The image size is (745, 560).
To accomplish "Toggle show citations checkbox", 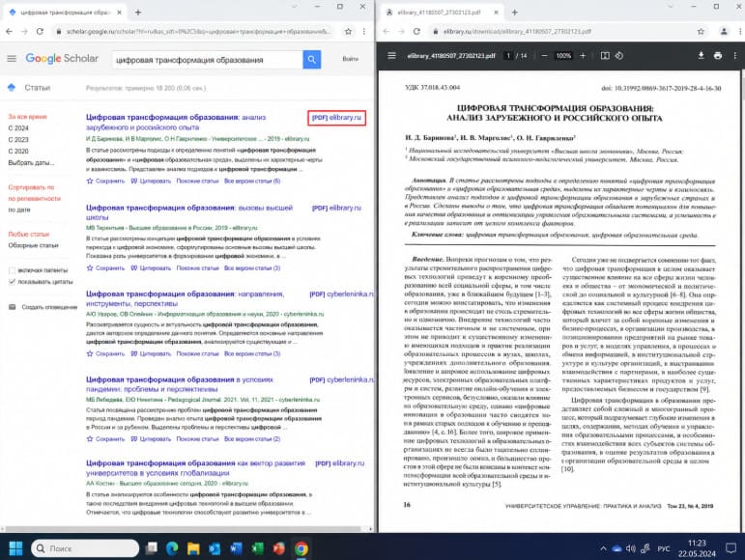I will (12, 282).
